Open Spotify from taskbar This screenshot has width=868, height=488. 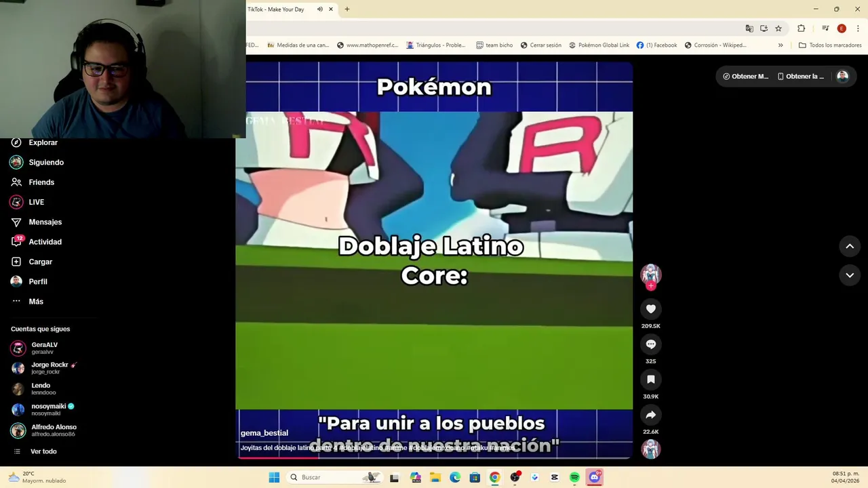574,477
